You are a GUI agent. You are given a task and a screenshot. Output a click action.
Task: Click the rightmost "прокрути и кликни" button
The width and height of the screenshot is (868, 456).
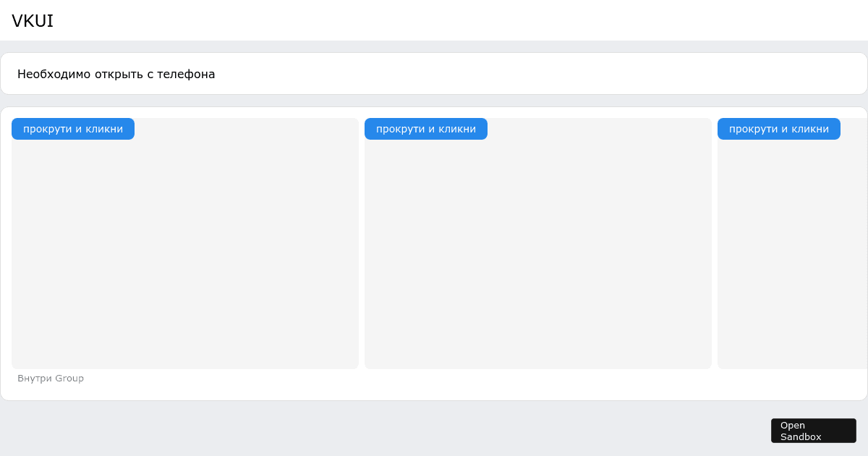point(778,129)
